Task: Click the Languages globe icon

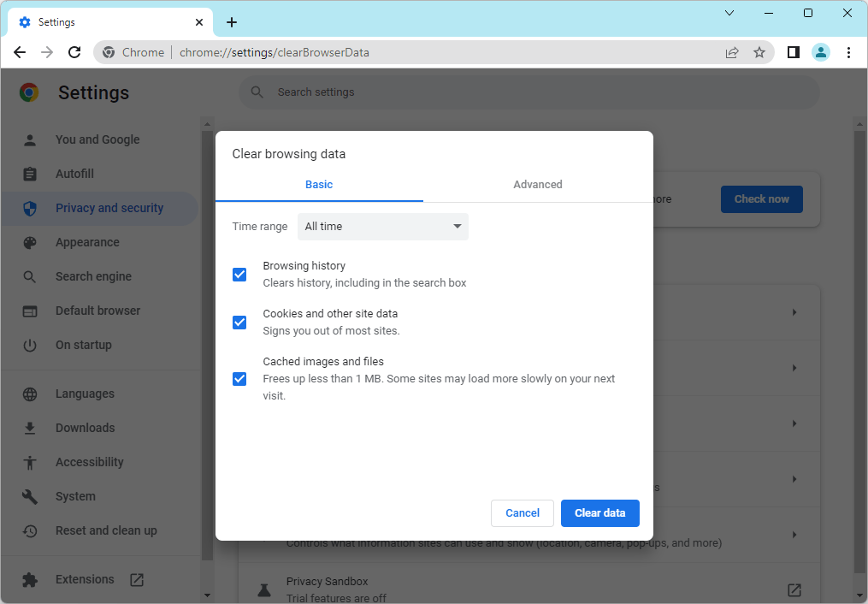Action: (x=30, y=394)
